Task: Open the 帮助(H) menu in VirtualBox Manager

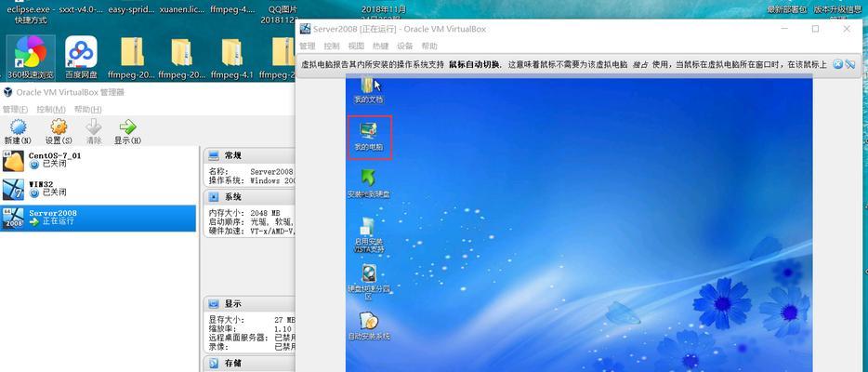Action: (x=87, y=109)
